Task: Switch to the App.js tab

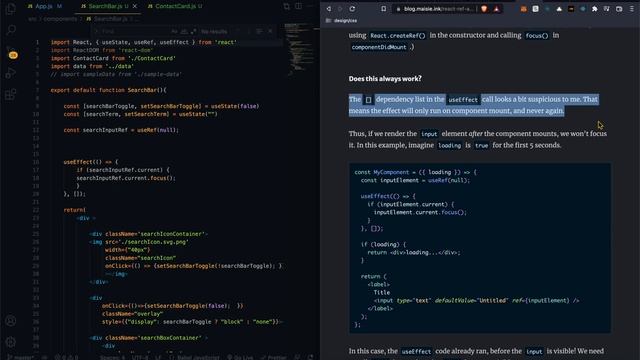Action: click(44, 6)
